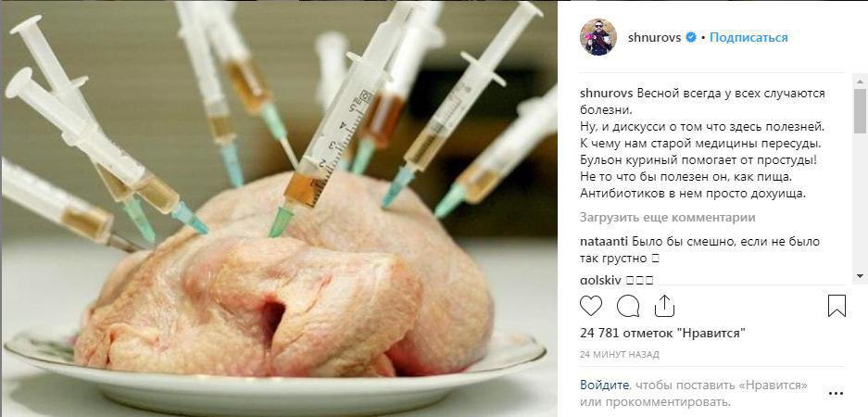This screenshot has width=868, height=417.
Task: Follow account via Подписаться
Action: pyautogui.click(x=748, y=38)
